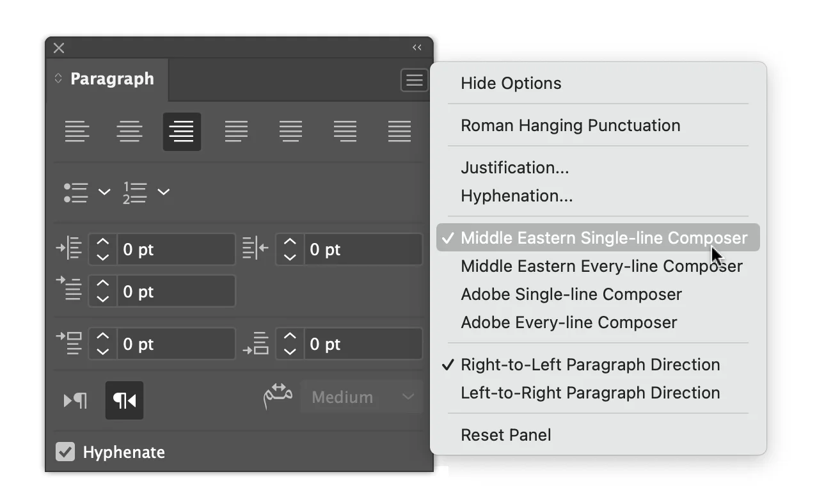Set right-to-left paragraph direction icon
Viewport: 817px width, 504px height.
pyautogui.click(x=124, y=400)
